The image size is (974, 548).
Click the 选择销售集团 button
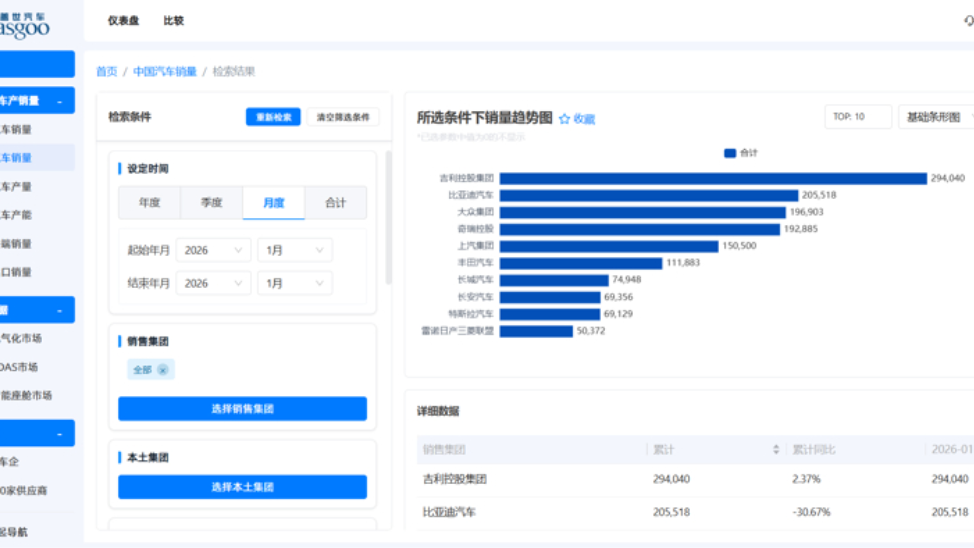pos(242,409)
